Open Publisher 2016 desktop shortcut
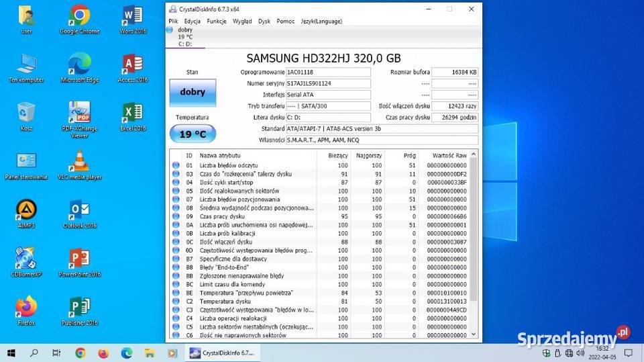 (x=80, y=311)
